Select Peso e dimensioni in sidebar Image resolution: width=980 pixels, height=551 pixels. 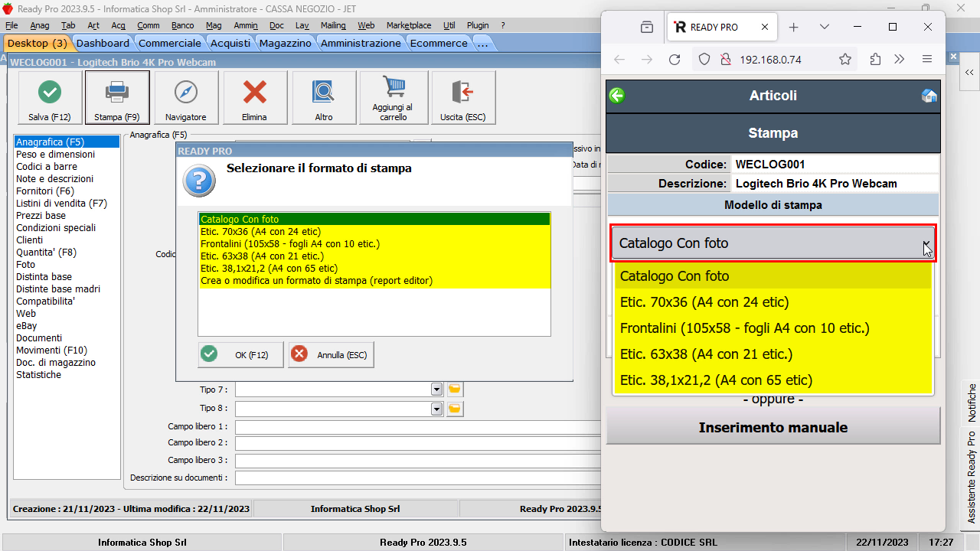coord(56,155)
